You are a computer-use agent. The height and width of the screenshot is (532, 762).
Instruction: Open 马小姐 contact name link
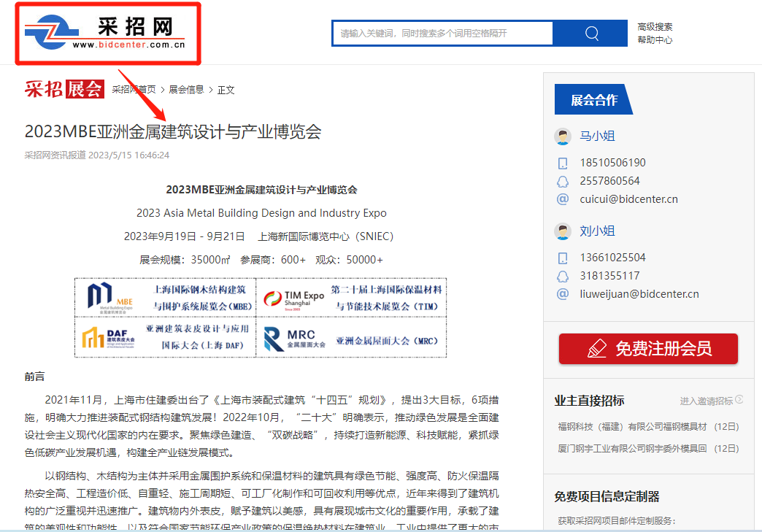click(x=597, y=136)
